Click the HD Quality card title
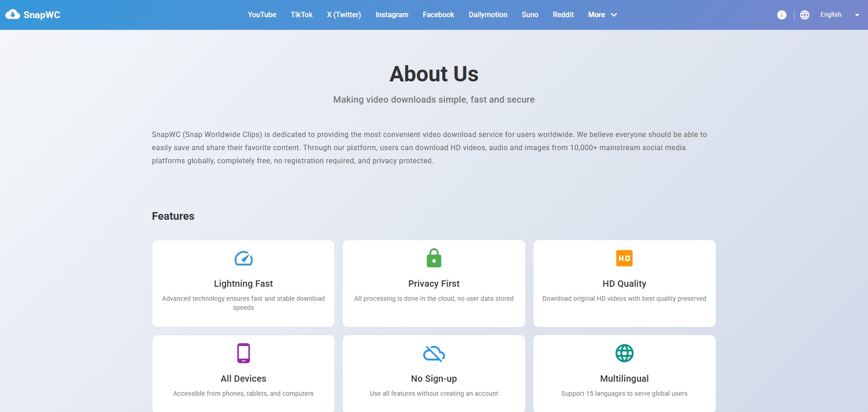 pos(624,284)
